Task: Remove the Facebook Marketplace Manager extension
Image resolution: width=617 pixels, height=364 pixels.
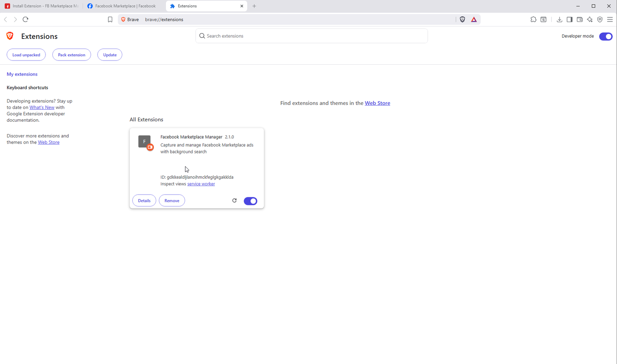Action: coord(172,201)
